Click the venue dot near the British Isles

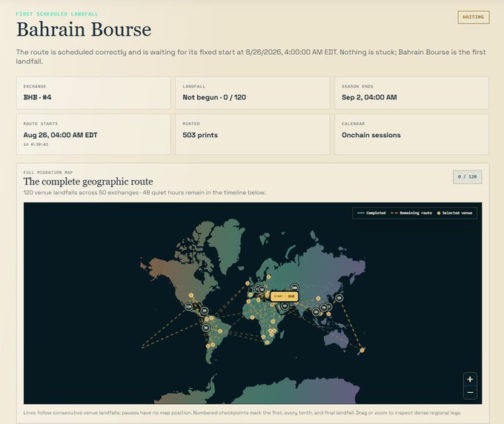tap(248, 283)
